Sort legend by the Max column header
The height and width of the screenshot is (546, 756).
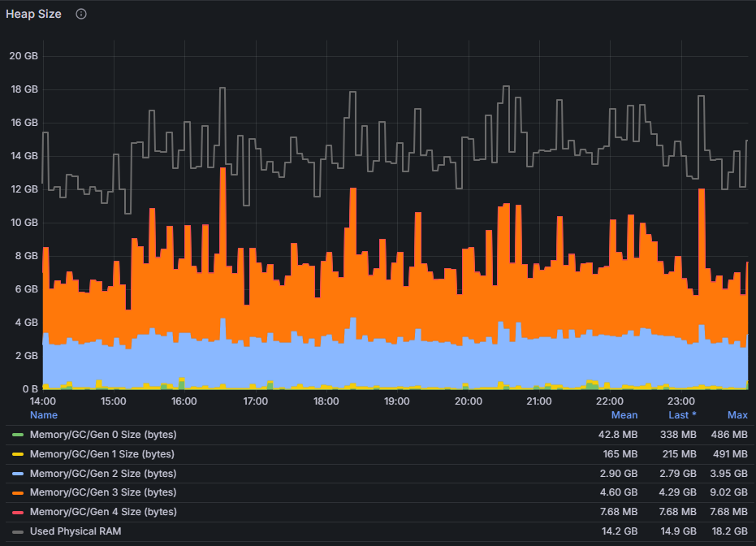[737, 415]
